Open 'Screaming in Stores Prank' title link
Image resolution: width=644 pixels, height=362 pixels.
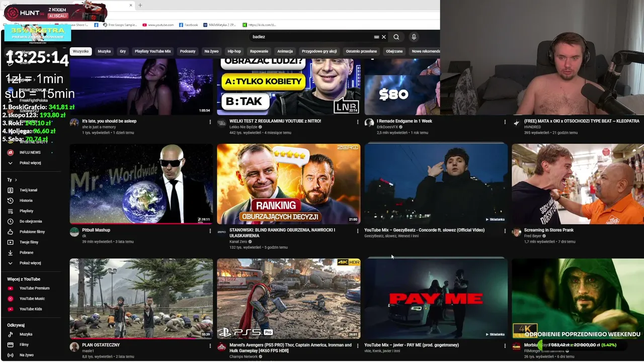point(549,230)
